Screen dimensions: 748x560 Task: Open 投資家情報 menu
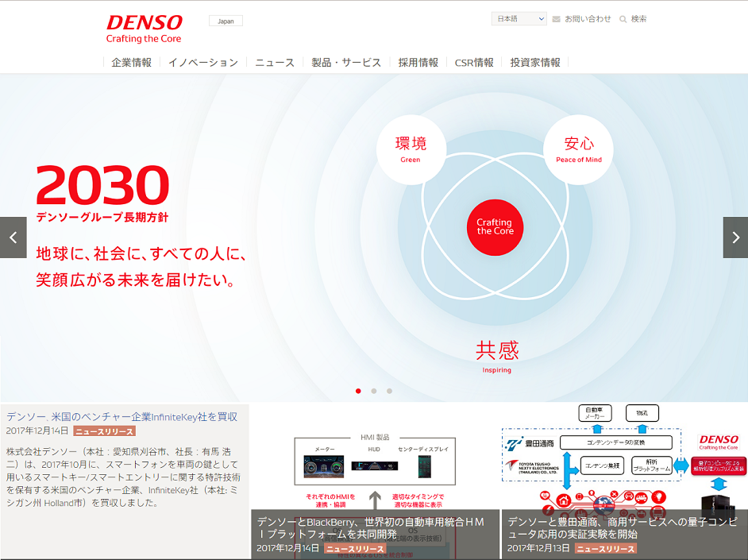point(535,63)
